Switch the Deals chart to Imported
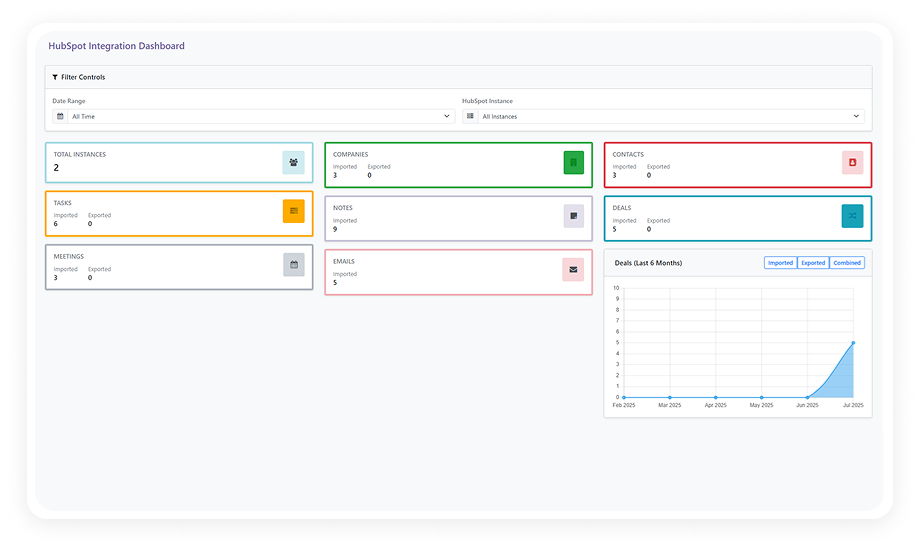 [x=780, y=263]
